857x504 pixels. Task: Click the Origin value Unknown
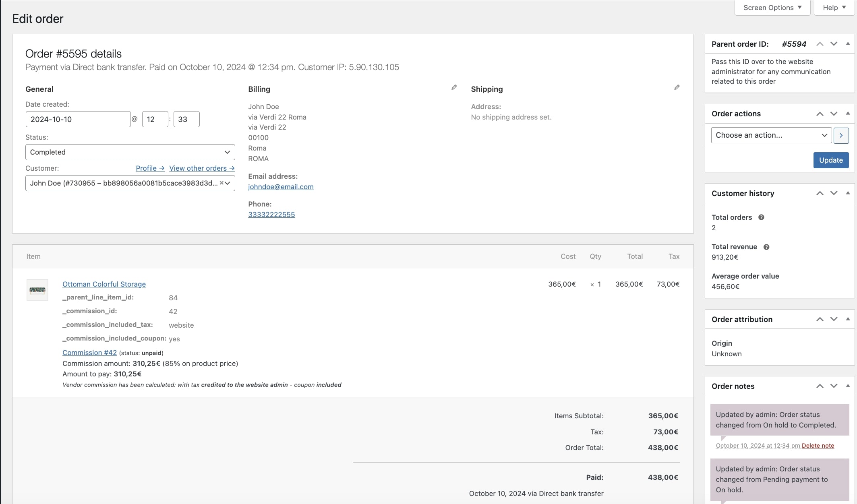click(x=727, y=354)
